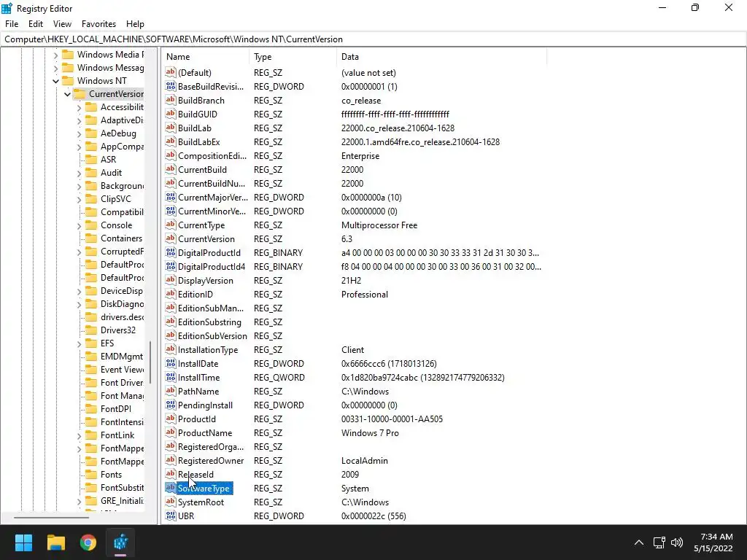Click the InstallTime QWORD icon
Image resolution: width=747 pixels, height=560 pixels.
(171, 377)
